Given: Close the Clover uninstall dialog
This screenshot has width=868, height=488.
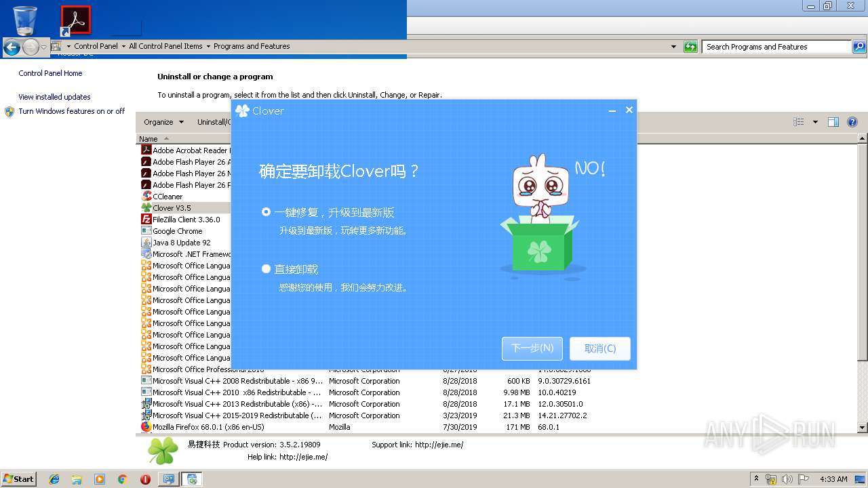Looking at the screenshot, I should 629,110.
